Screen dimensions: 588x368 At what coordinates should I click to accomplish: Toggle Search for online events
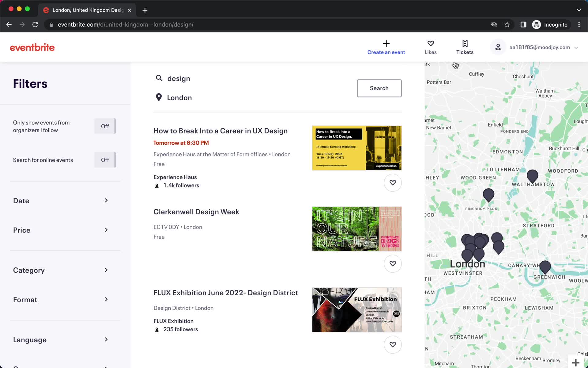(105, 160)
